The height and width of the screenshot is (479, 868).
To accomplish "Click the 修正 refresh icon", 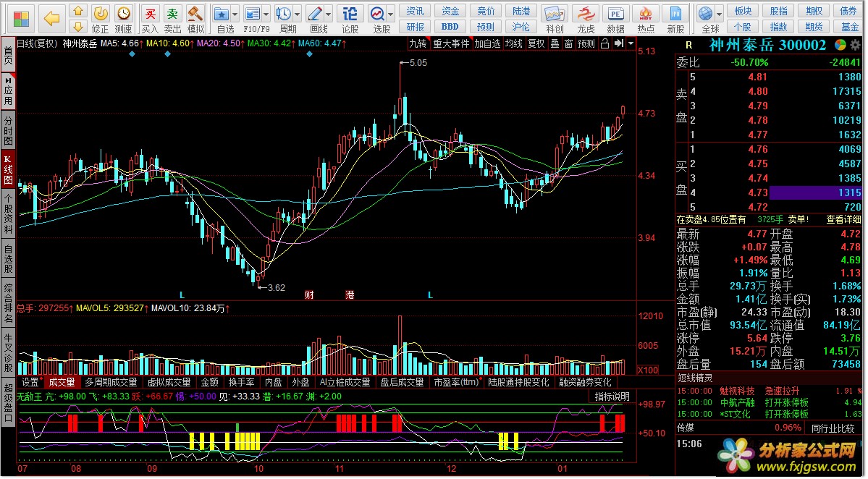I will point(100,13).
